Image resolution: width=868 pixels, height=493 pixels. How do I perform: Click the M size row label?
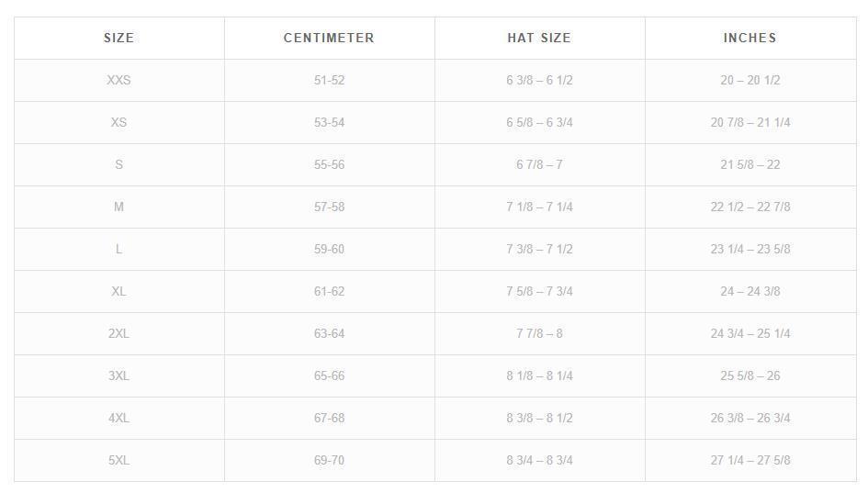[x=118, y=207]
